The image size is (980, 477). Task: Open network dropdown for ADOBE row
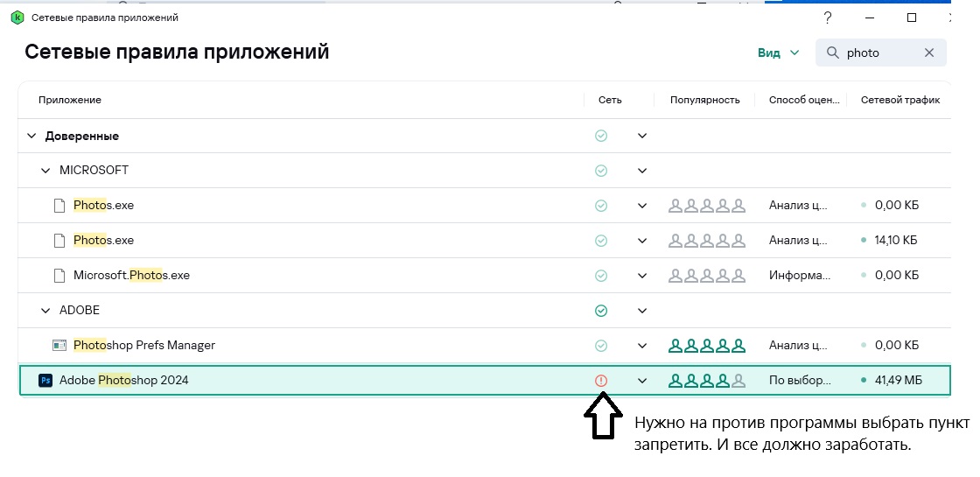click(642, 310)
